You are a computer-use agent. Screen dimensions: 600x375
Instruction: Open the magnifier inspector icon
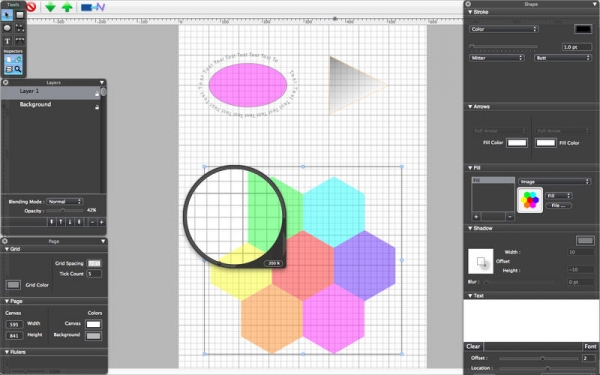click(x=18, y=69)
